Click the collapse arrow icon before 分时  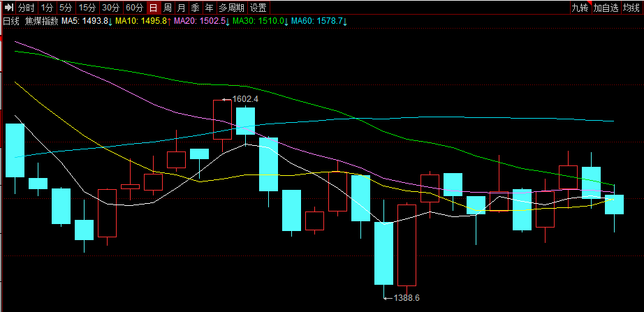pyautogui.click(x=9, y=8)
